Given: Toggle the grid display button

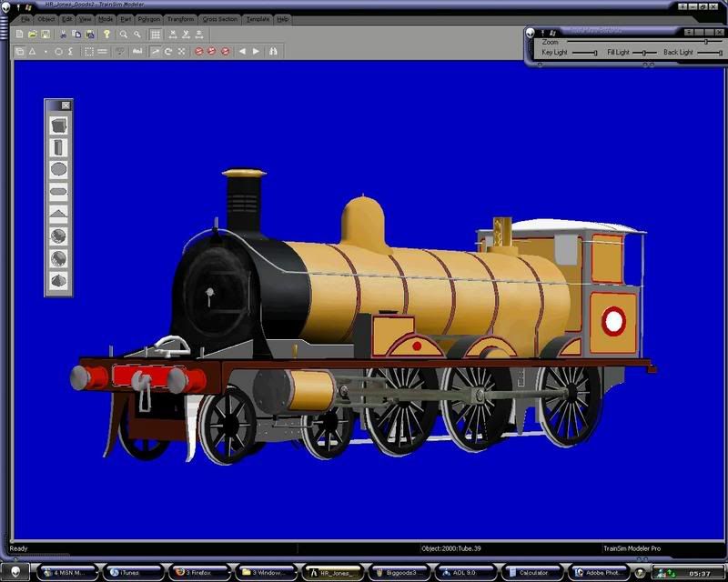Looking at the screenshot, I should [x=156, y=35].
